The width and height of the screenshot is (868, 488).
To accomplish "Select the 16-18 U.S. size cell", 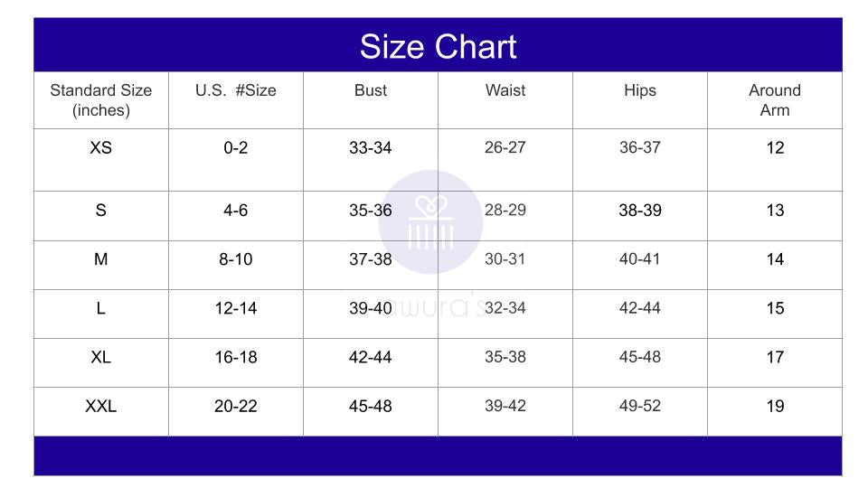I will 236,357.
